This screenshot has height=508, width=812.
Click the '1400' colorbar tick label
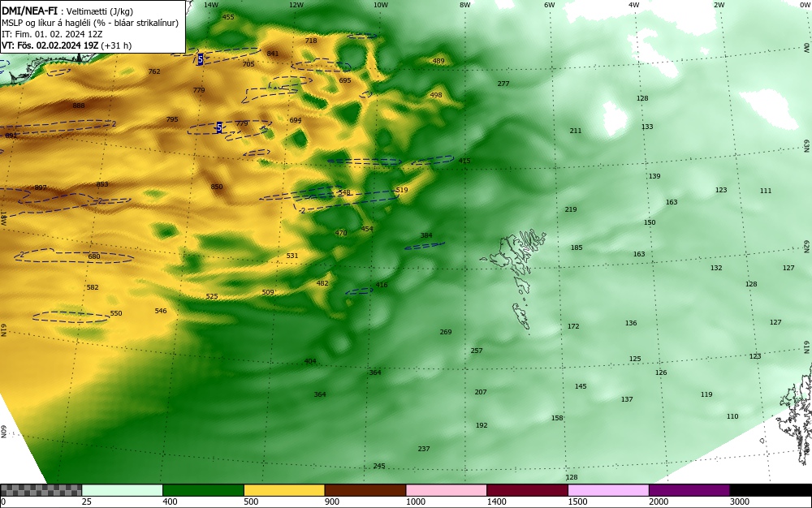click(x=496, y=502)
